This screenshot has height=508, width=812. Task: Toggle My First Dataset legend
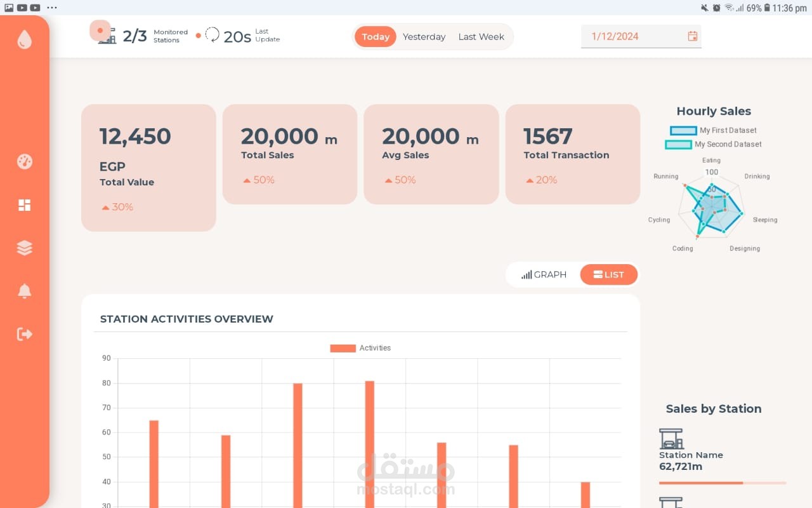click(x=714, y=130)
